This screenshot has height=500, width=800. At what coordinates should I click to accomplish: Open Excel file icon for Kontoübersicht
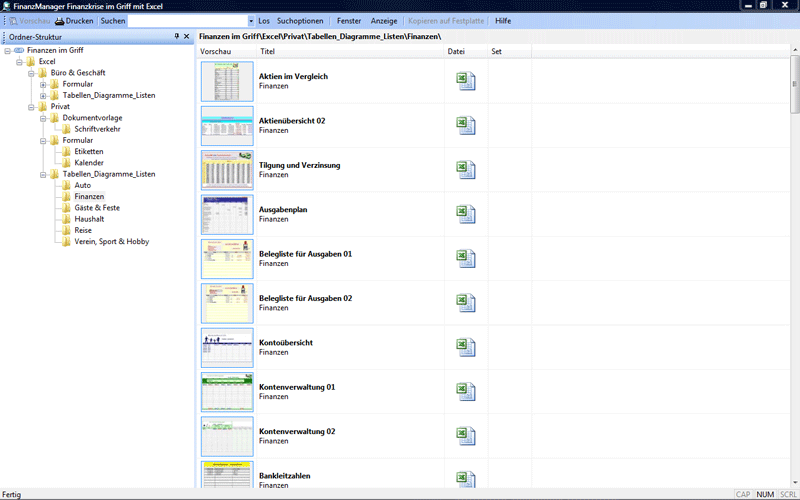[x=466, y=347]
